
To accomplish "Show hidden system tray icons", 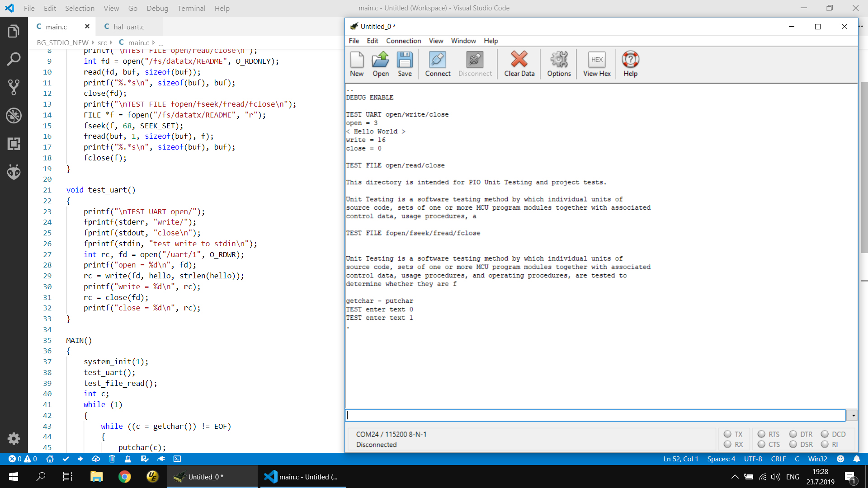I will tap(735, 477).
